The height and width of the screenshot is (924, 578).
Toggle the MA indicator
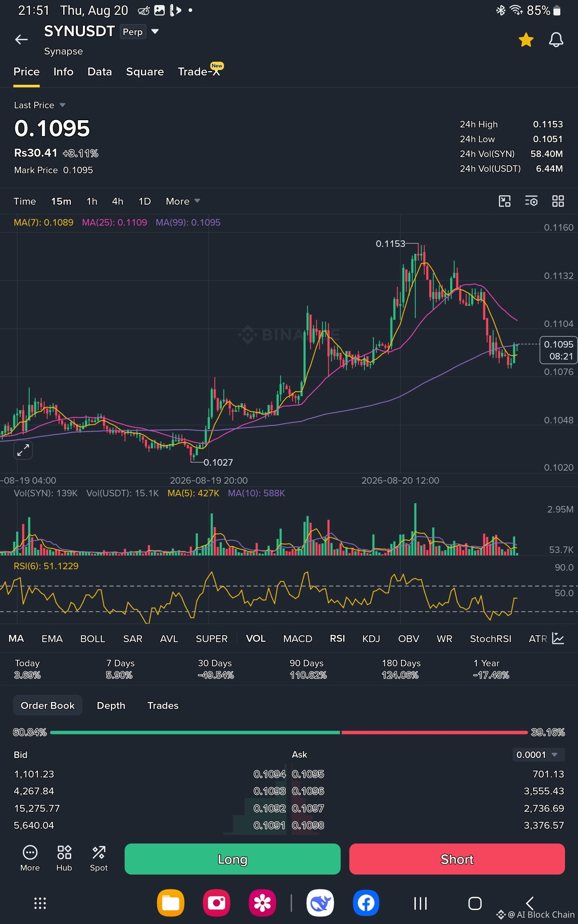point(16,639)
